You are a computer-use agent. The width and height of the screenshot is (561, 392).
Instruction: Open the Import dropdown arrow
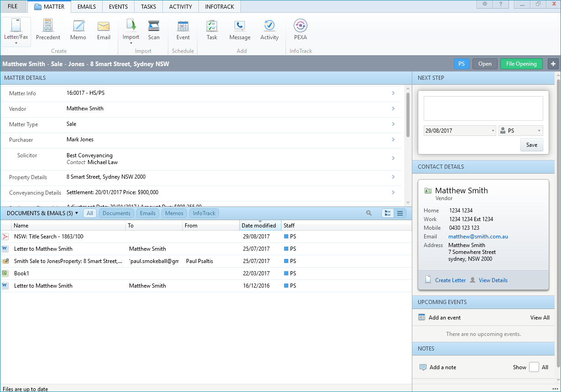(131, 43)
